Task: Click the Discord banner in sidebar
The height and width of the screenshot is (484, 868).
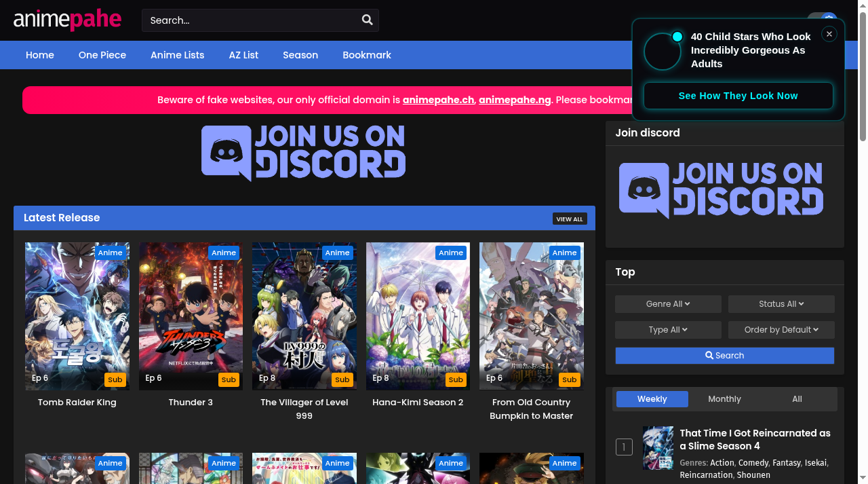Action: [722, 190]
